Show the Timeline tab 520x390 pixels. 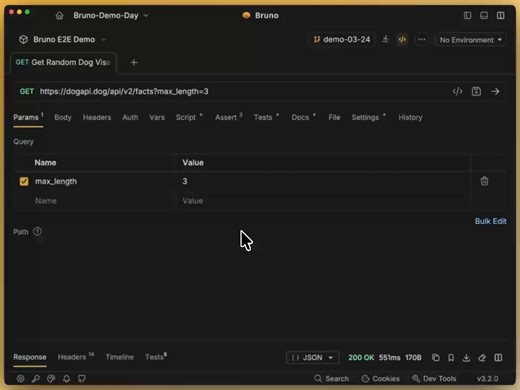119,357
